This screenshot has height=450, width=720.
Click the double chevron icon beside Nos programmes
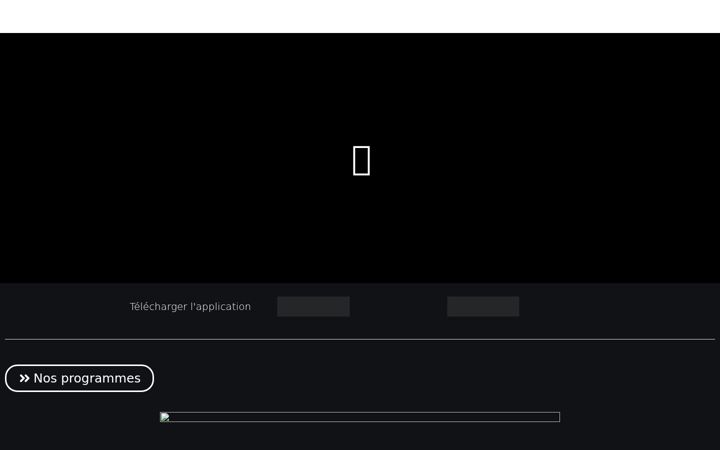click(x=24, y=378)
